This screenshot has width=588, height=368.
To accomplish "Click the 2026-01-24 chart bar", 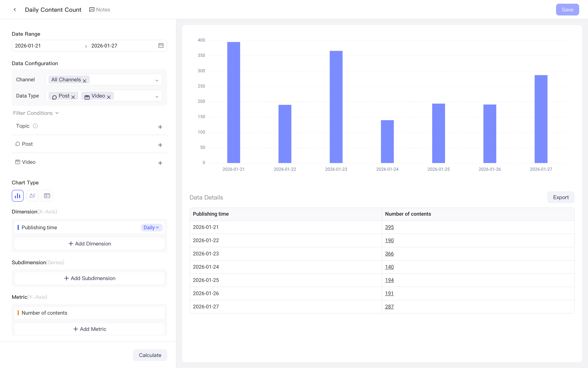I will pos(387,141).
